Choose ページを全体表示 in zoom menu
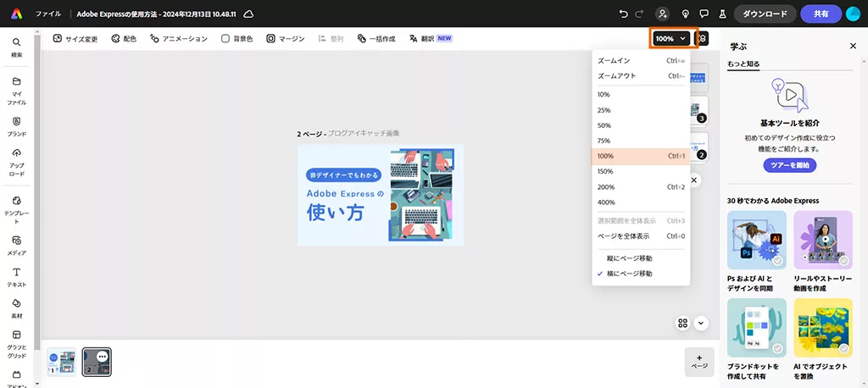The height and width of the screenshot is (388, 868). pyautogui.click(x=641, y=236)
